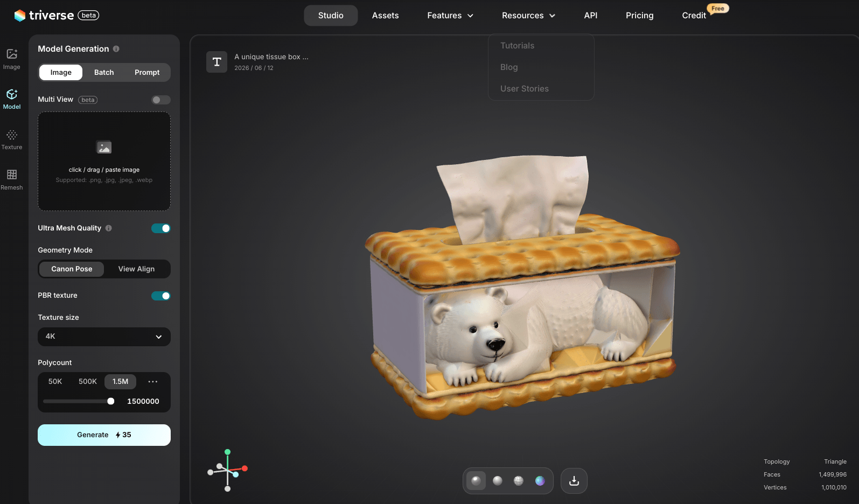859x504 pixels.
Task: Click the beta label beside Multi View
Action: [x=88, y=100]
